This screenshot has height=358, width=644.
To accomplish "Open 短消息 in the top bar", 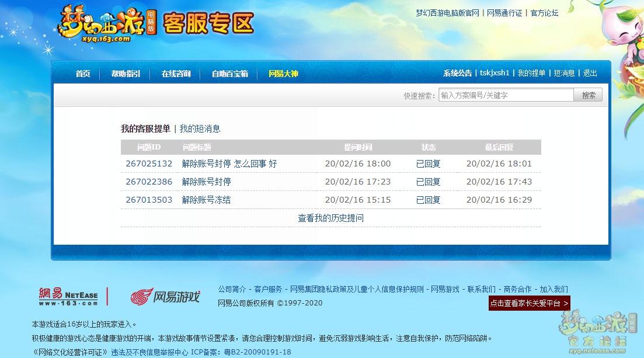I will 564,73.
